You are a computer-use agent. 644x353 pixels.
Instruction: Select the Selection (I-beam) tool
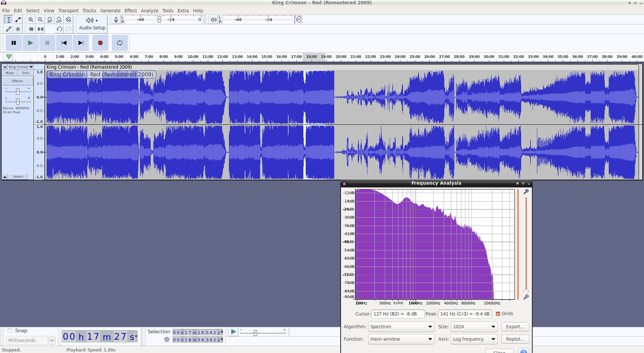coord(9,20)
